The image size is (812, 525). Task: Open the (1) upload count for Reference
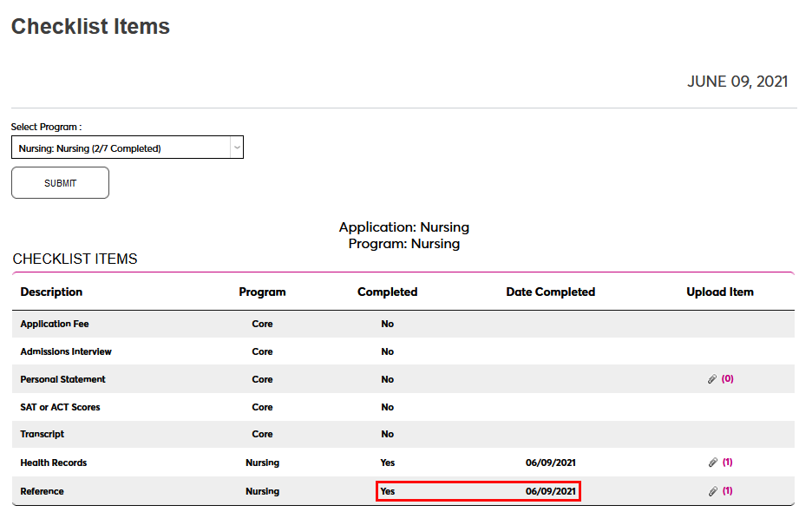(727, 491)
